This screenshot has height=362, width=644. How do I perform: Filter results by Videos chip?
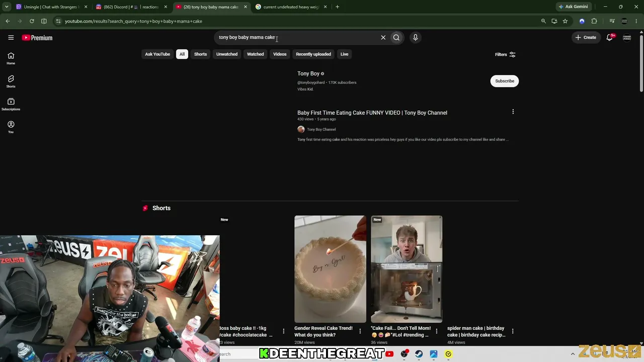click(x=280, y=54)
